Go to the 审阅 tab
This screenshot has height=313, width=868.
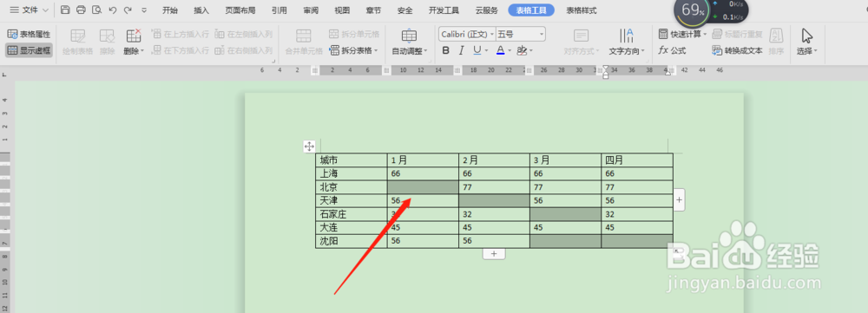pos(311,10)
